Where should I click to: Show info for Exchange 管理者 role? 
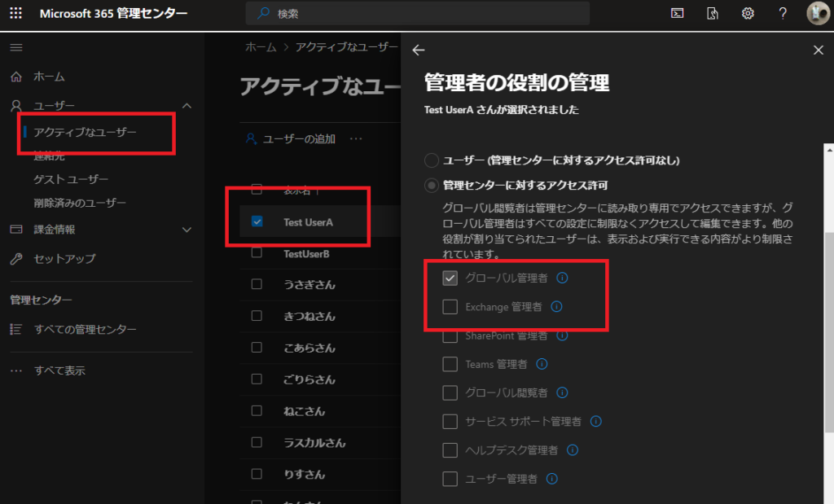pyautogui.click(x=556, y=307)
